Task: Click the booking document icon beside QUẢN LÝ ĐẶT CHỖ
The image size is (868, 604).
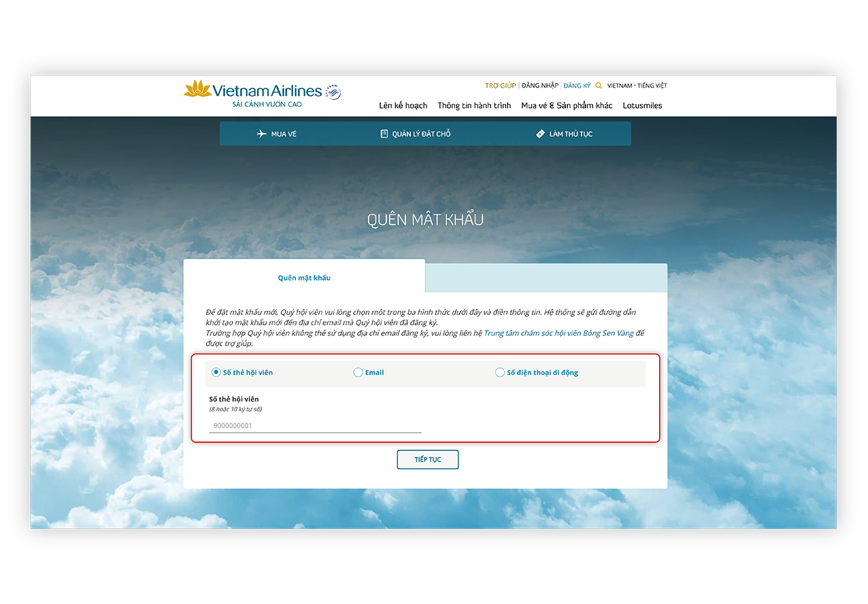Action: point(384,133)
